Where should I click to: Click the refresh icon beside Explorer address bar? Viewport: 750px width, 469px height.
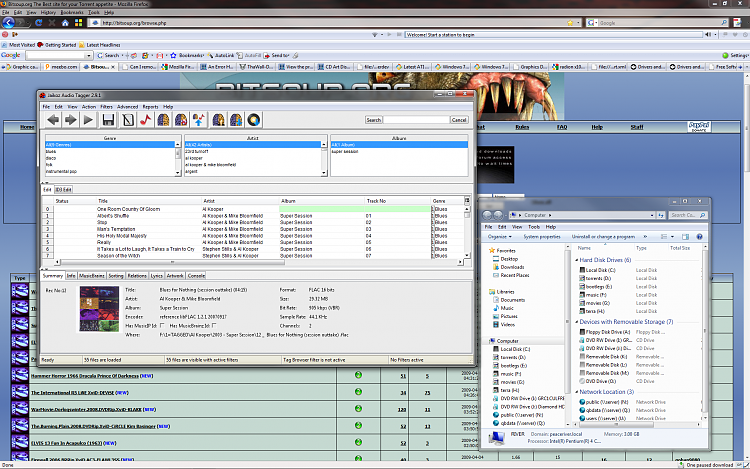coord(661,215)
